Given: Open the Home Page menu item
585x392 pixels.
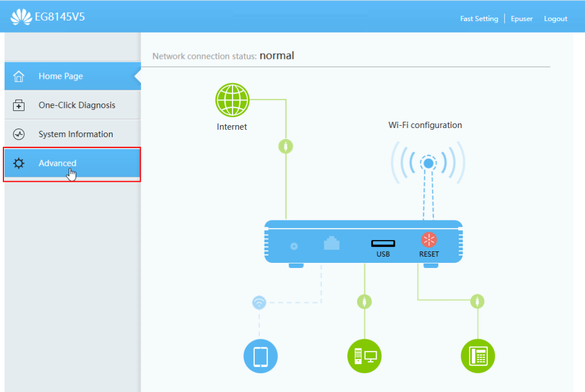Looking at the screenshot, I should [x=61, y=77].
